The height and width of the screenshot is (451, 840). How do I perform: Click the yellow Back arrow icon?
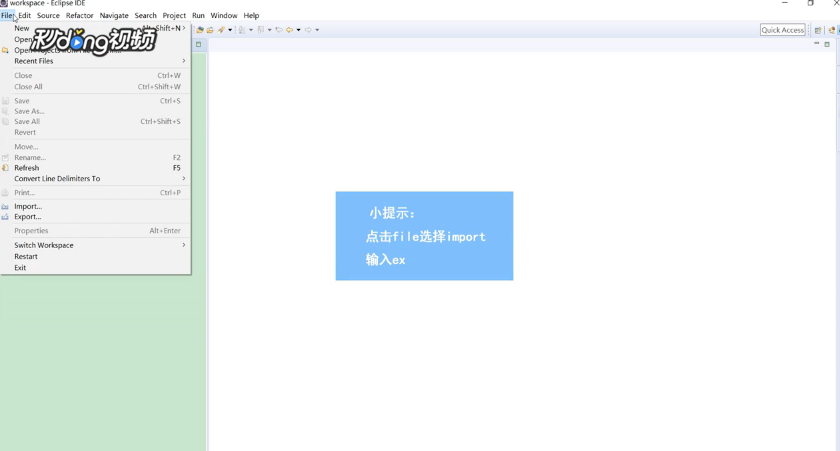point(290,30)
